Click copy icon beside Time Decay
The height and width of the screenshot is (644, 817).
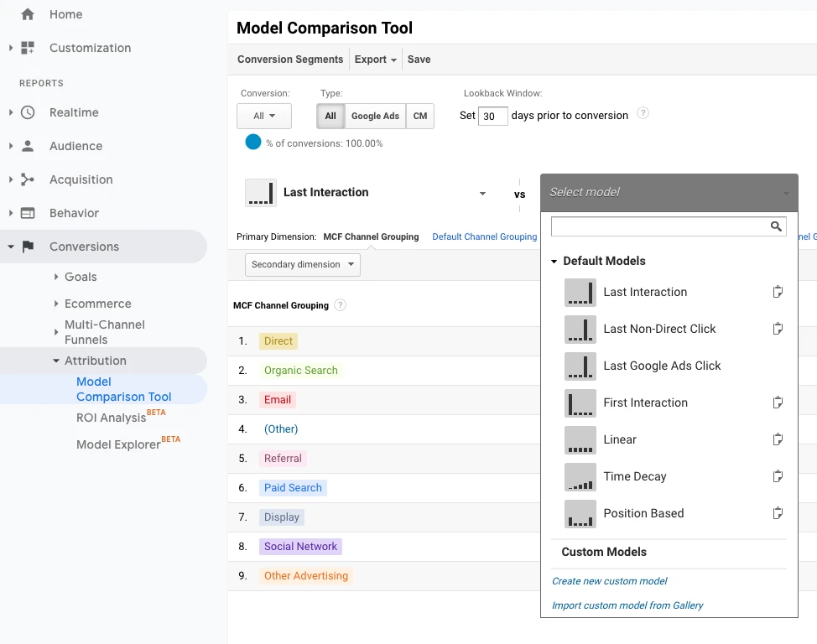[778, 476]
